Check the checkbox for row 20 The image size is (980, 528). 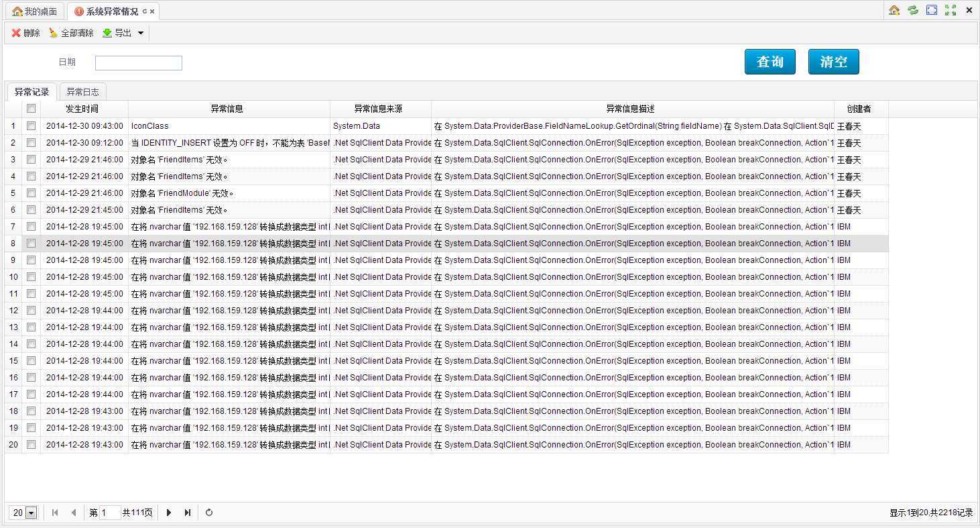click(31, 444)
